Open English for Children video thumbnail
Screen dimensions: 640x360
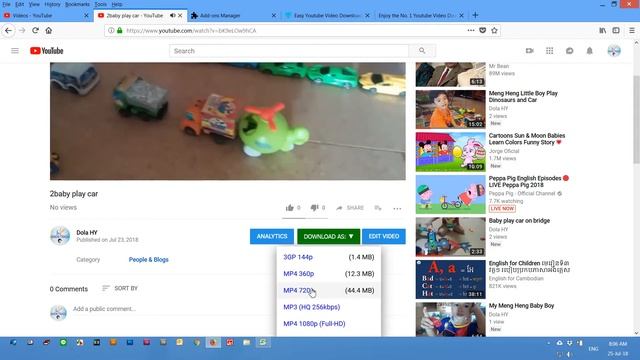451,280
